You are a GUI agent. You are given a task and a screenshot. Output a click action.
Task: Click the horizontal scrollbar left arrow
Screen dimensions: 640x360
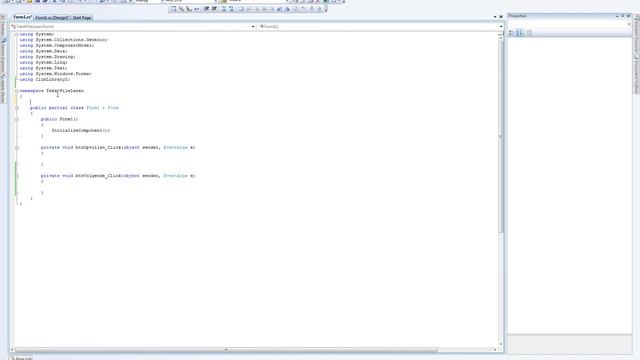tap(12, 350)
